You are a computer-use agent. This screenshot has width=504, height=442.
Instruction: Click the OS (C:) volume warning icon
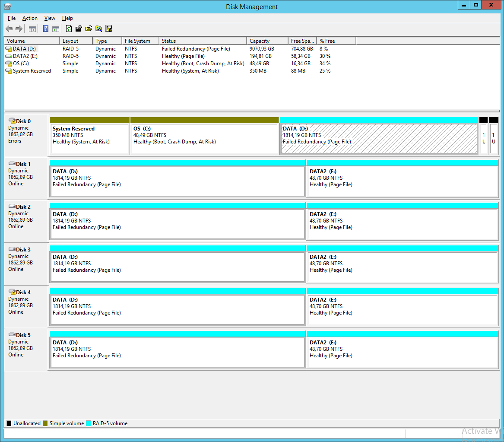pyautogui.click(x=9, y=64)
